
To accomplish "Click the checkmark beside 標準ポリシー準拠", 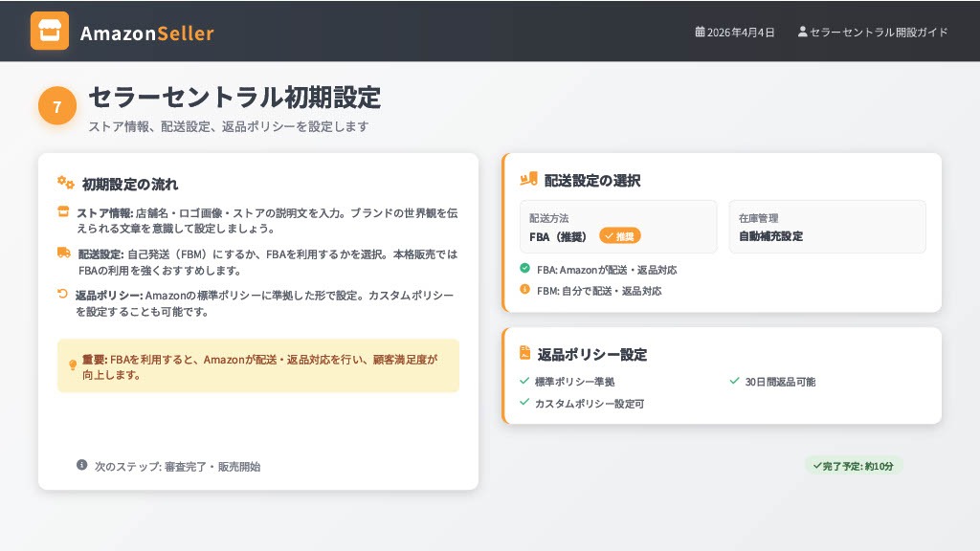I will 524,381.
